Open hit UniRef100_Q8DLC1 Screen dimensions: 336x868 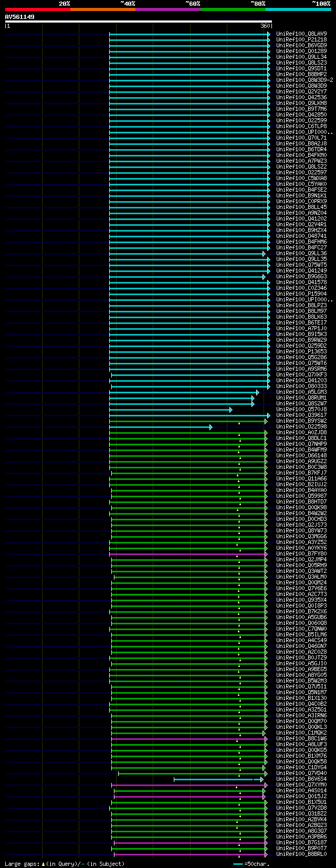pos(301,438)
